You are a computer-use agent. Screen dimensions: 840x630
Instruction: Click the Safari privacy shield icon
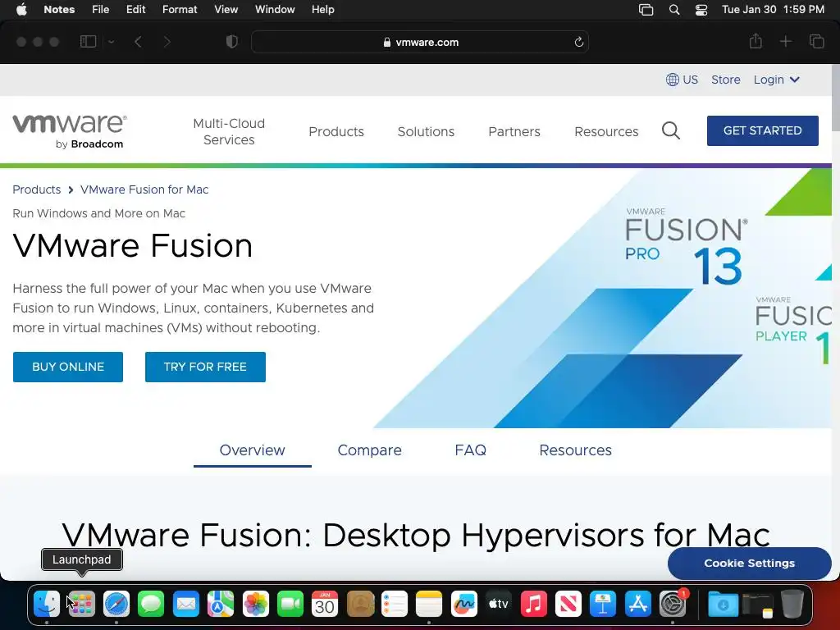point(232,42)
